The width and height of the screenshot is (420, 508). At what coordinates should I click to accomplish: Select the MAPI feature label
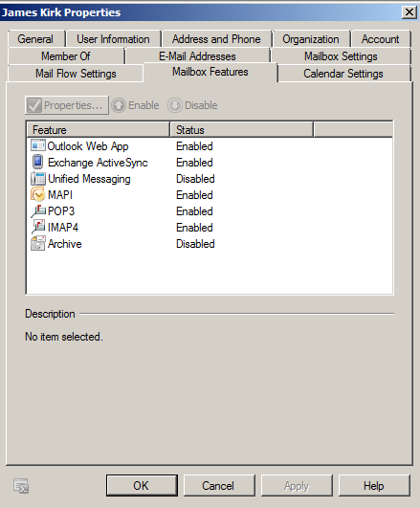tap(60, 195)
